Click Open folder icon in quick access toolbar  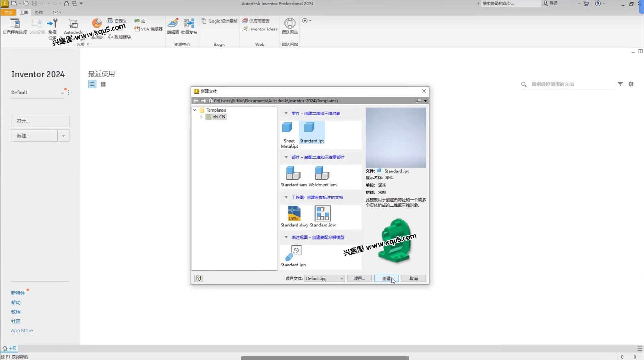[x=26, y=3]
